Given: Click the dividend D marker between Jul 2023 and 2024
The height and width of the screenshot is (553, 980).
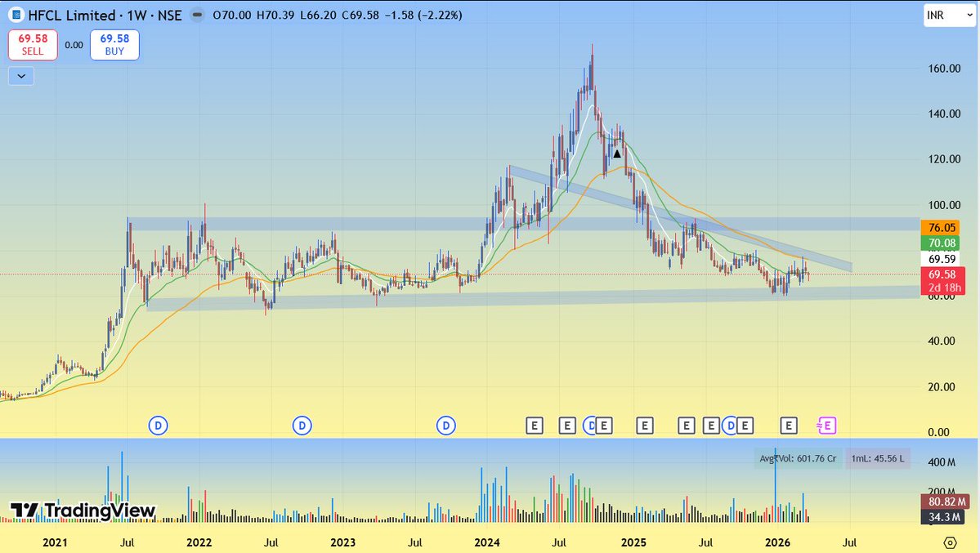Looking at the screenshot, I should pyautogui.click(x=445, y=426).
